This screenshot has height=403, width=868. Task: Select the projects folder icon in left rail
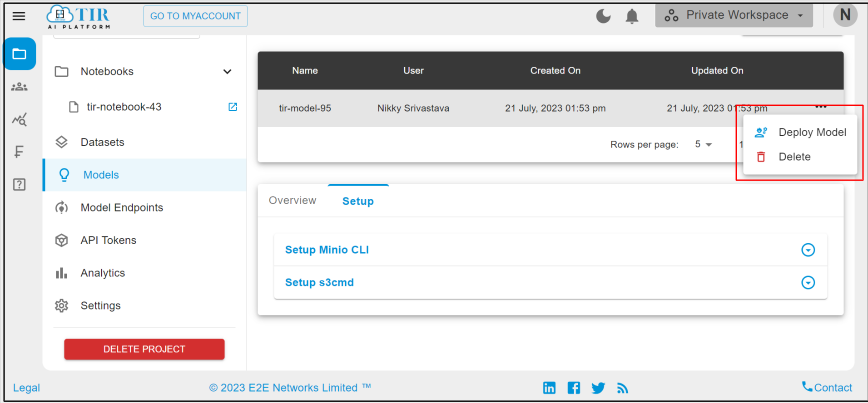(x=20, y=54)
